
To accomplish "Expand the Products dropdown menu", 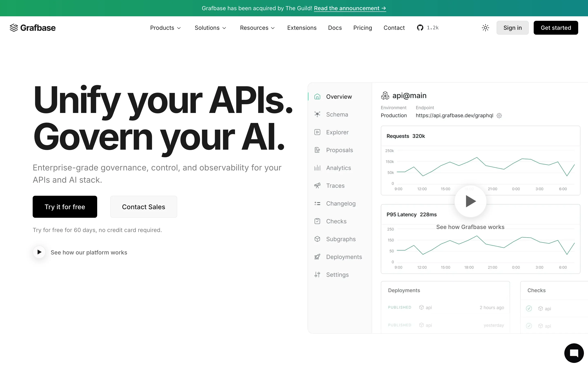I will 165,28.
